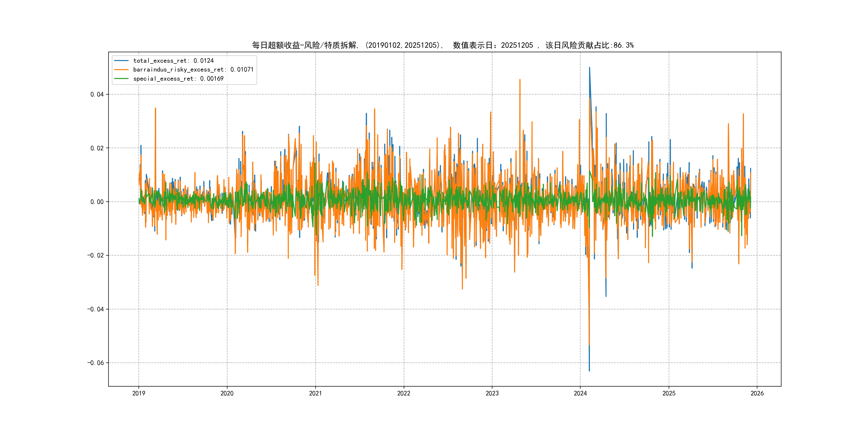This screenshot has height=434, width=868.
Task: Click the chart title text
Action: pos(442,45)
